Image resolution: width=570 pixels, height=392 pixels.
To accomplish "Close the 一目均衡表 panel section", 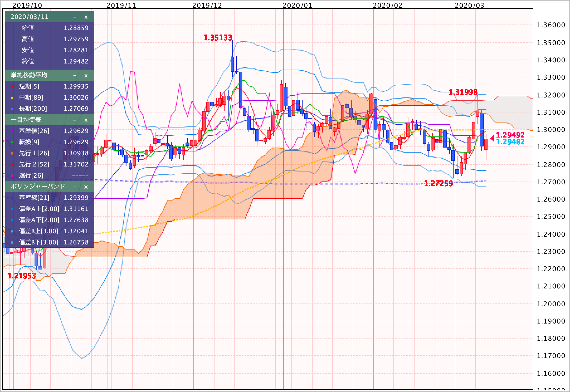I will (86, 120).
